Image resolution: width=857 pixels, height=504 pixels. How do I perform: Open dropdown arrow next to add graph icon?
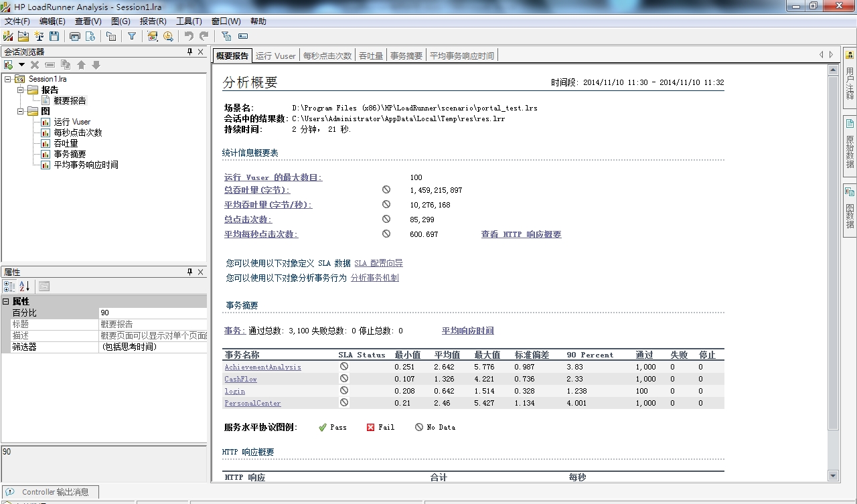(21, 65)
